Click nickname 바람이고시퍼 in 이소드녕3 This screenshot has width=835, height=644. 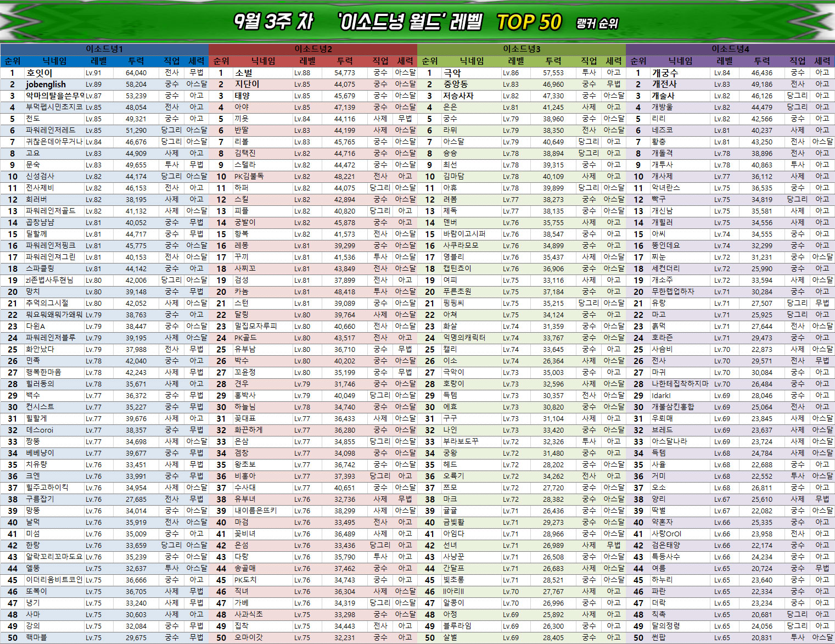pyautogui.click(x=464, y=234)
